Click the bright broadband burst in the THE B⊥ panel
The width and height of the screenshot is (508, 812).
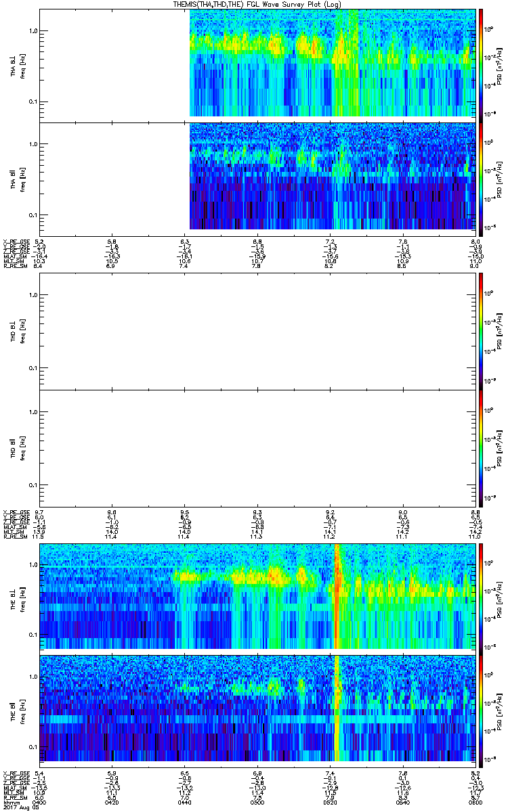(x=337, y=597)
